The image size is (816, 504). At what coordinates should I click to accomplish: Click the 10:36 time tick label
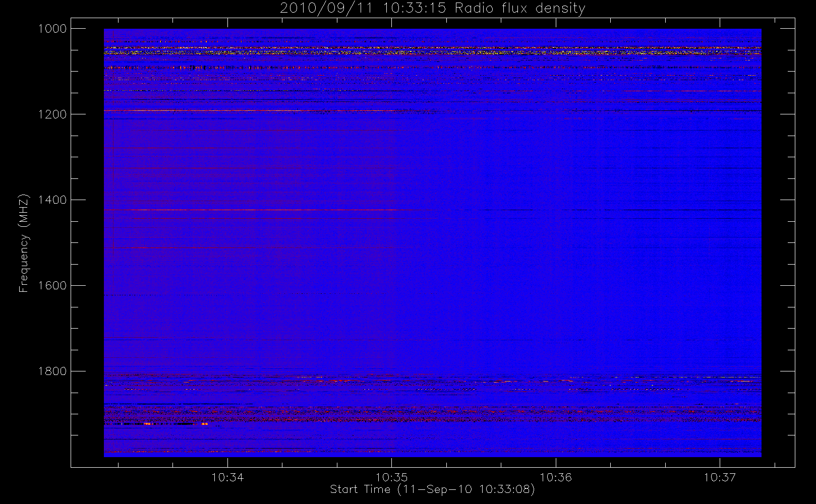556,477
